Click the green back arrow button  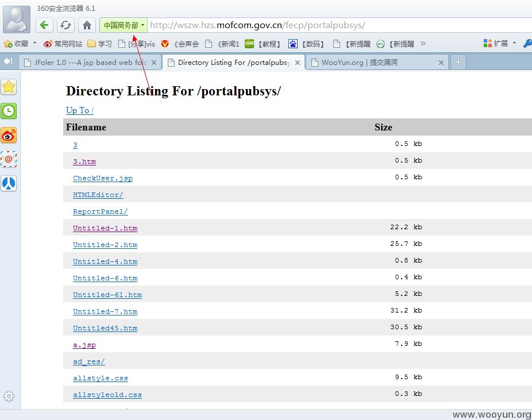point(44,25)
